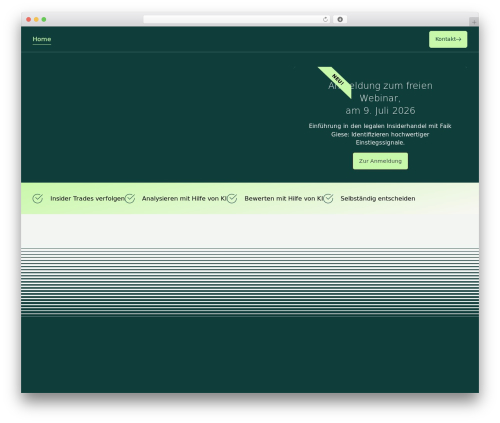Click the checkmark icon before Bewerten mit Hilfe

pyautogui.click(x=232, y=199)
